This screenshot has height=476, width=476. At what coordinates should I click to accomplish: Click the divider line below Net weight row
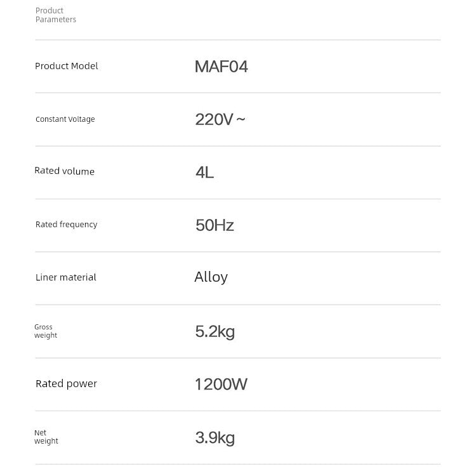coord(237,464)
